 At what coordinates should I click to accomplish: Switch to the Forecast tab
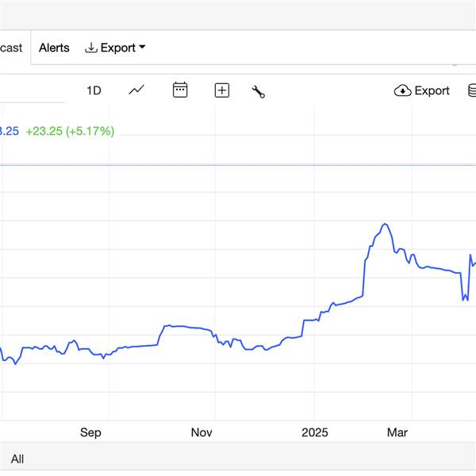pos(11,48)
